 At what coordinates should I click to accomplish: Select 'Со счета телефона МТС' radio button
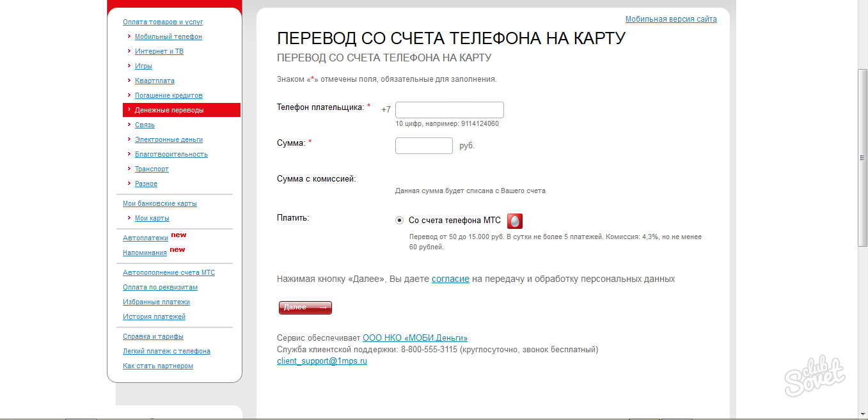400,221
